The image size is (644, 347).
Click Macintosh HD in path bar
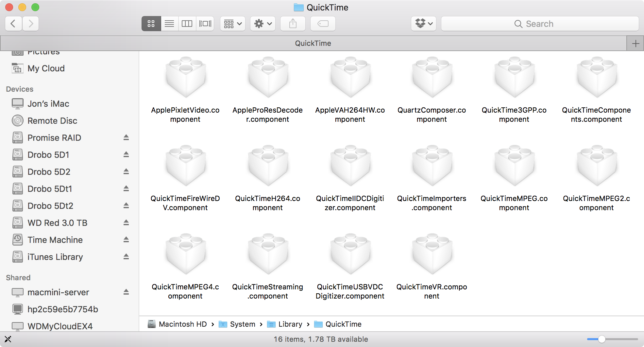click(x=177, y=324)
